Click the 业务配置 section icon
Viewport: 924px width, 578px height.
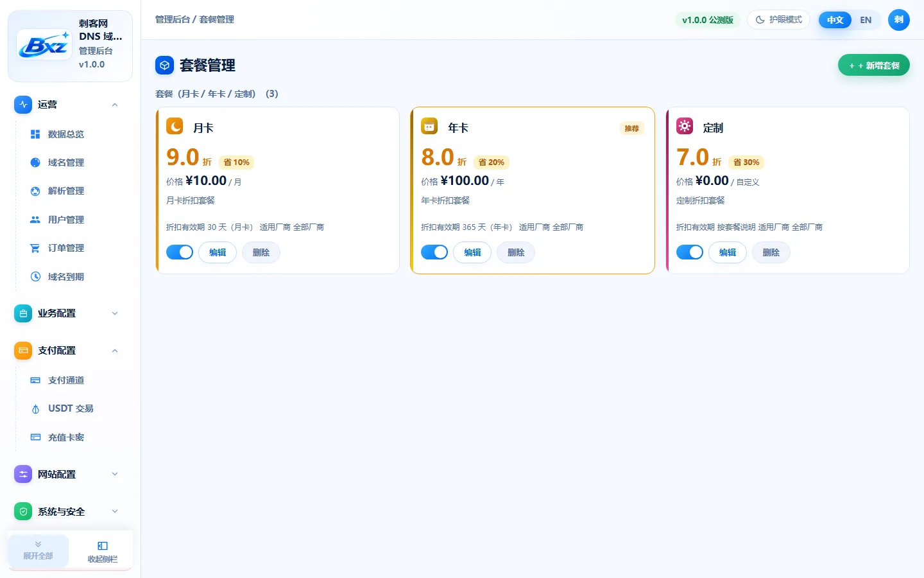point(23,313)
